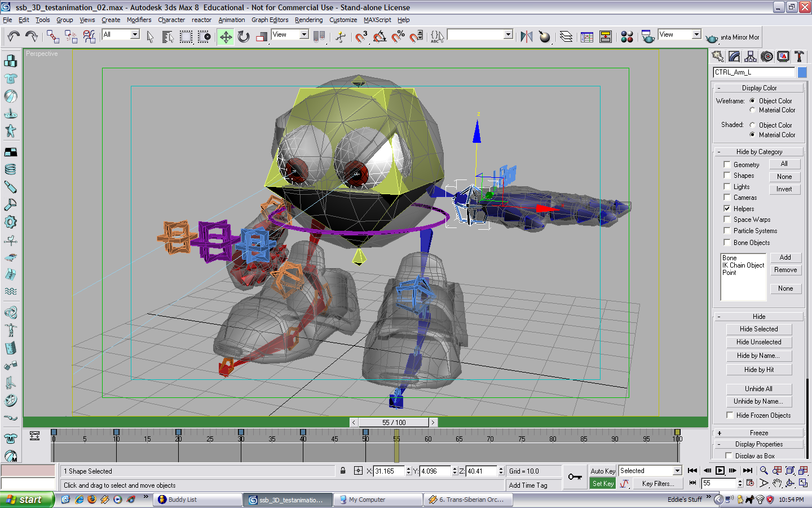Check the Bone Objects hide category
The width and height of the screenshot is (812, 508).
(727, 242)
